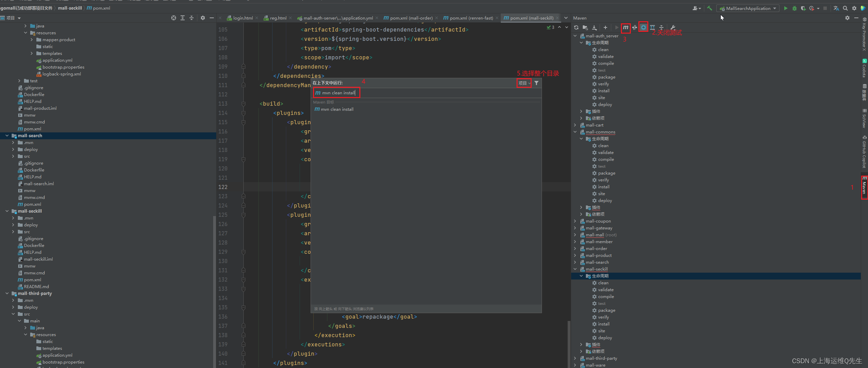Open Dockerfile under mall-search folder

[34, 170]
